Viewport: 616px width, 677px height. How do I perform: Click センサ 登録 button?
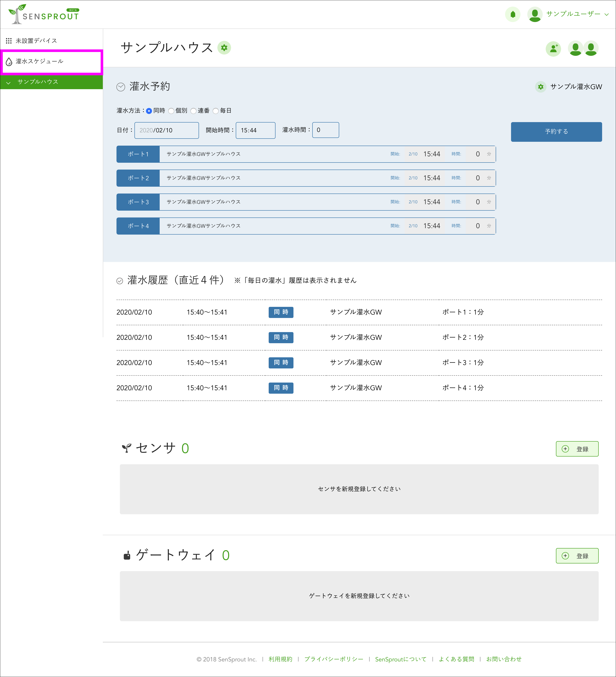[577, 449]
